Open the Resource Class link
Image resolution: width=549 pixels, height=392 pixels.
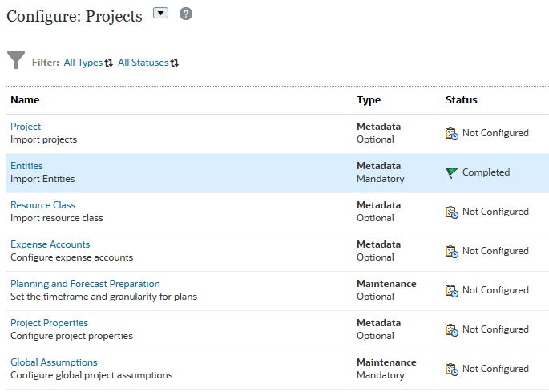point(42,205)
